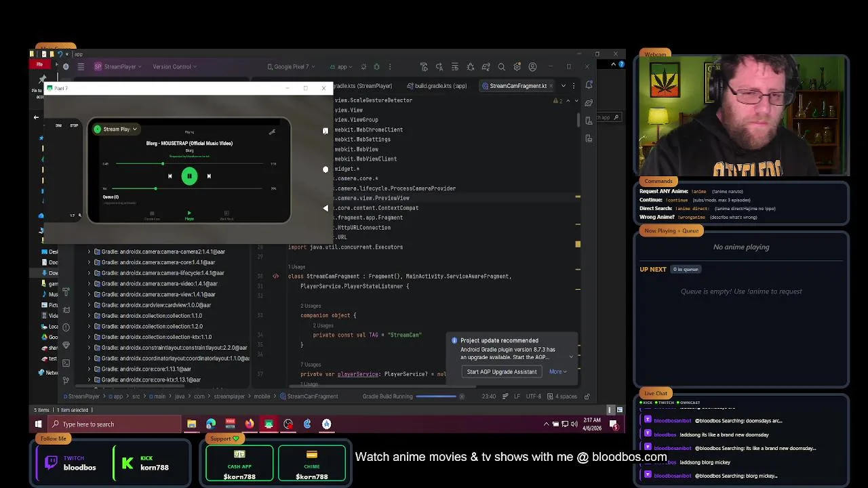Expand Gradle: androidx.camera:camera-camera2:1.4.1@aar node
Screen dimensions: 868x488
(x=89, y=251)
